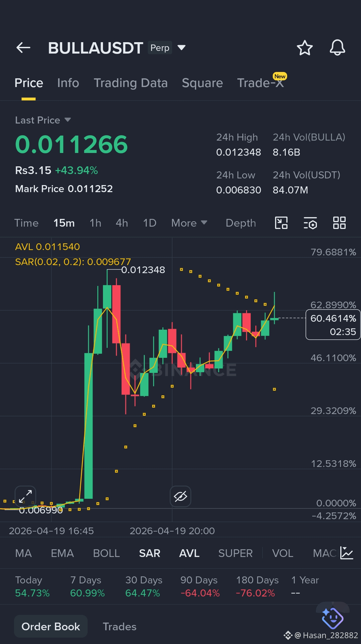Toggle the SAR indicator
Screen dimensions: 361x644
point(150,553)
